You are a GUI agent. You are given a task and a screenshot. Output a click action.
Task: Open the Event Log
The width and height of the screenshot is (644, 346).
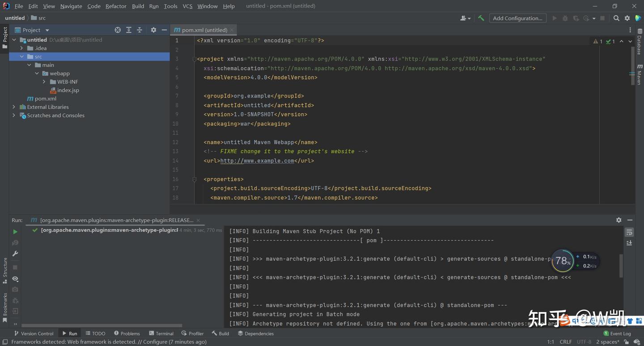point(617,333)
